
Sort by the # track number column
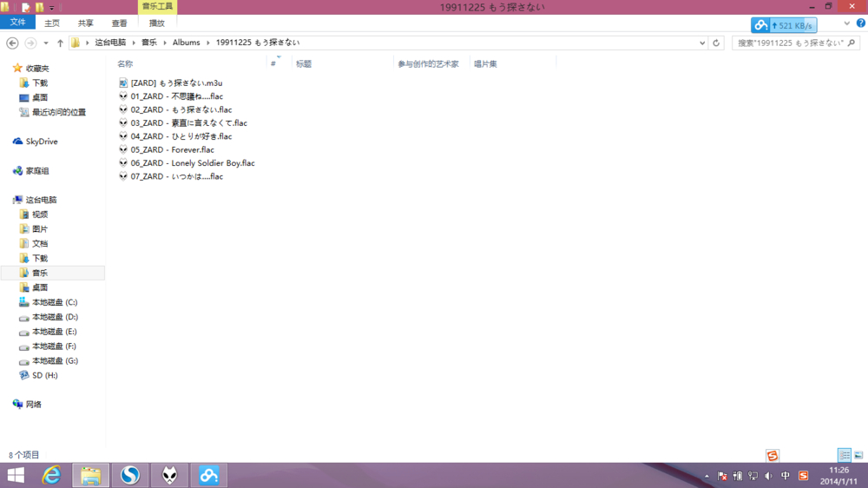[273, 63]
